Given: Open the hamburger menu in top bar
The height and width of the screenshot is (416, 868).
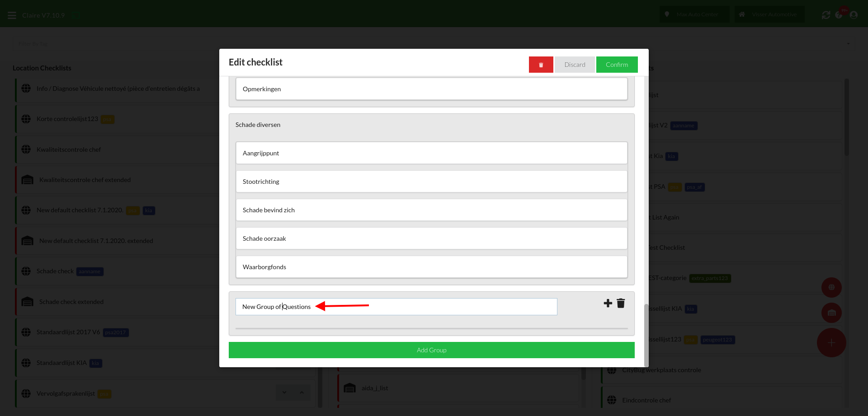Looking at the screenshot, I should point(12,15).
